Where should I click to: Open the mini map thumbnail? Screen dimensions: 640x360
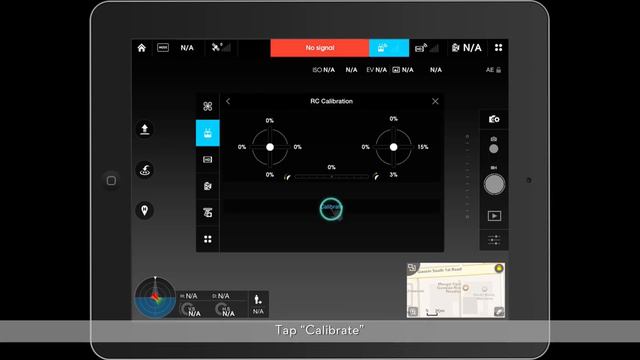[x=456, y=290]
